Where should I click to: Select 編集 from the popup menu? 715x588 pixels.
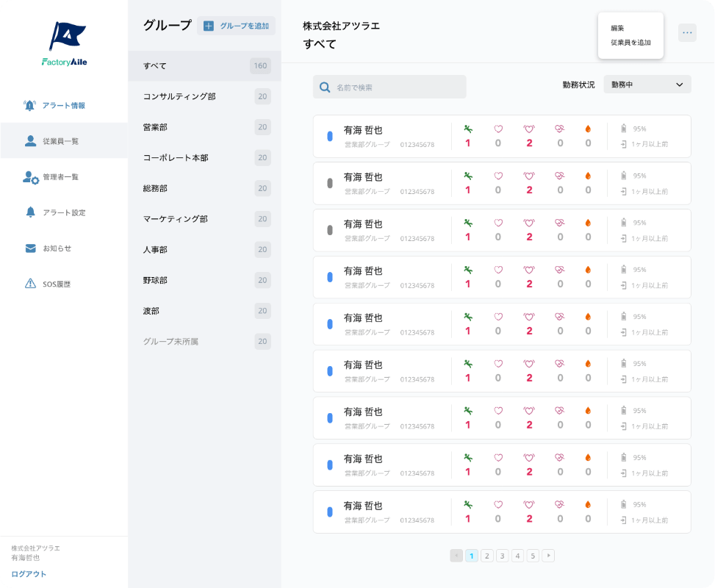(617, 28)
